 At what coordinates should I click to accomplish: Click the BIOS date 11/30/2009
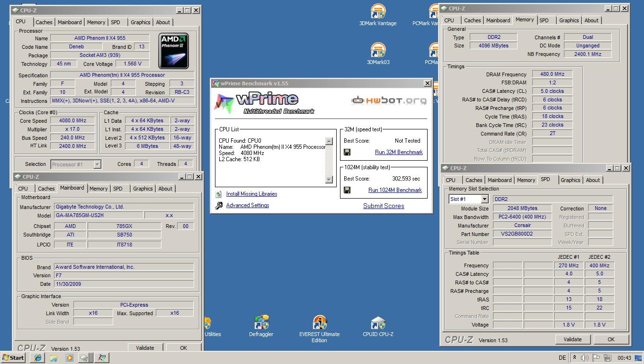(x=124, y=284)
